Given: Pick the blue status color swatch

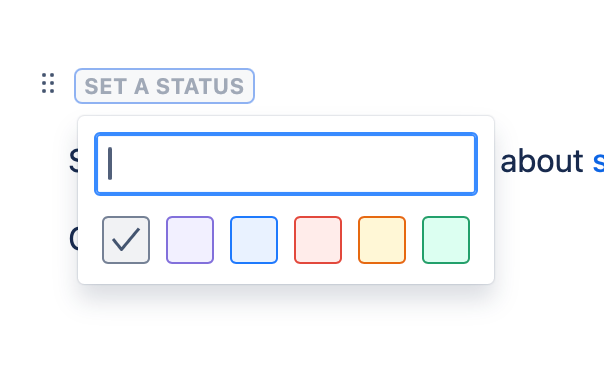Looking at the screenshot, I should [x=254, y=240].
